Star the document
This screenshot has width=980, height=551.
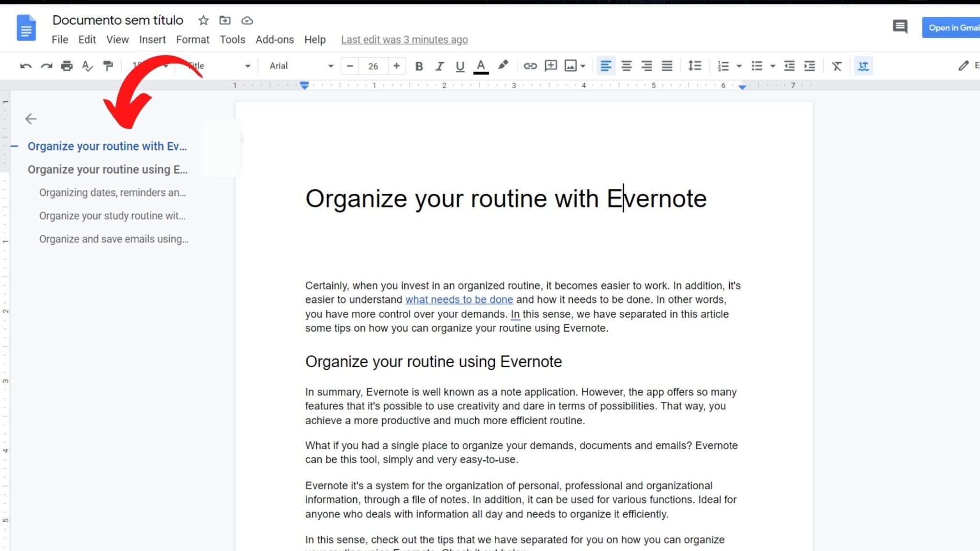pos(203,20)
